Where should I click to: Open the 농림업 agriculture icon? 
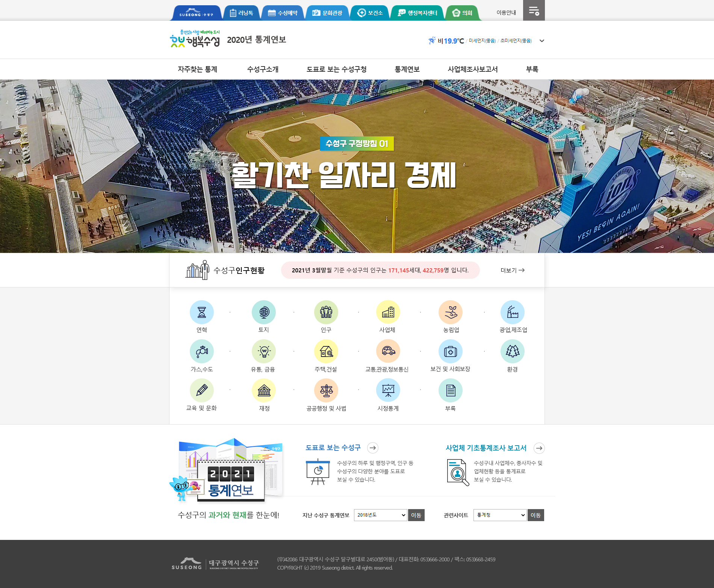pyautogui.click(x=451, y=312)
